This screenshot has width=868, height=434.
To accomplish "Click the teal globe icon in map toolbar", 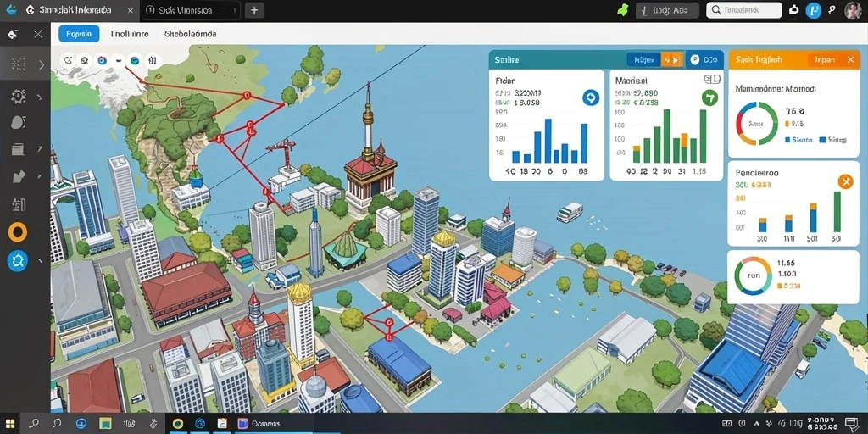I will tap(135, 60).
